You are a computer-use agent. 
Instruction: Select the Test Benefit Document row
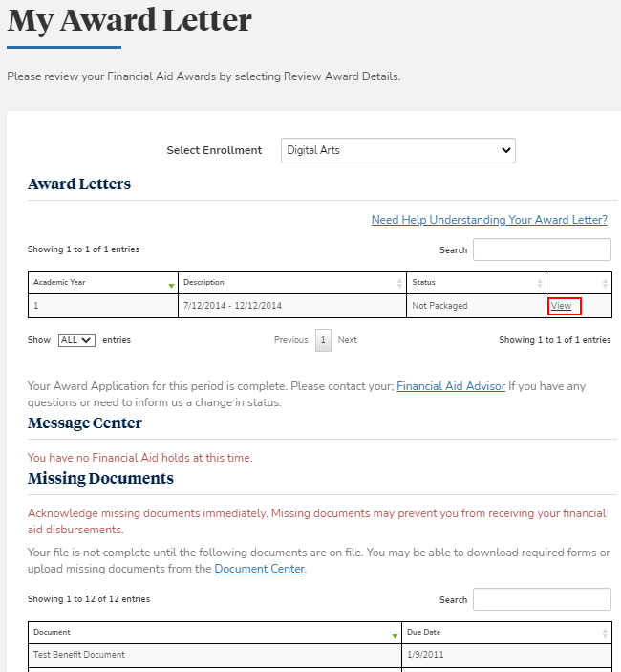(x=79, y=655)
